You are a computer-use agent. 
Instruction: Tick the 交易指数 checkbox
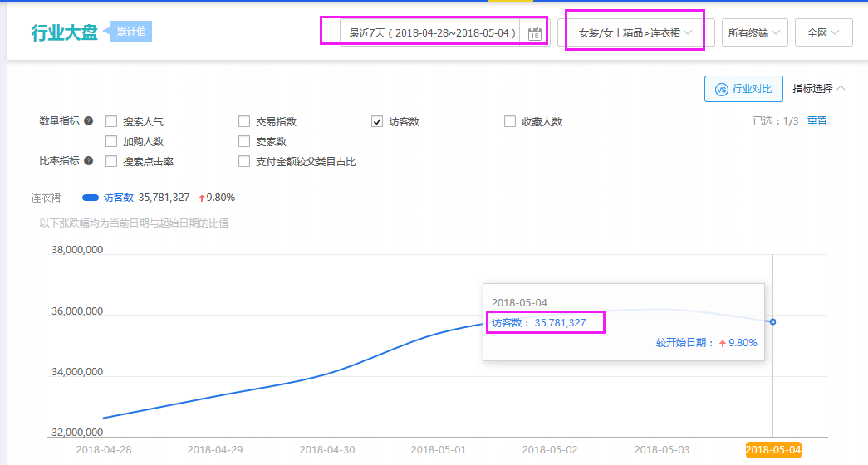click(244, 122)
